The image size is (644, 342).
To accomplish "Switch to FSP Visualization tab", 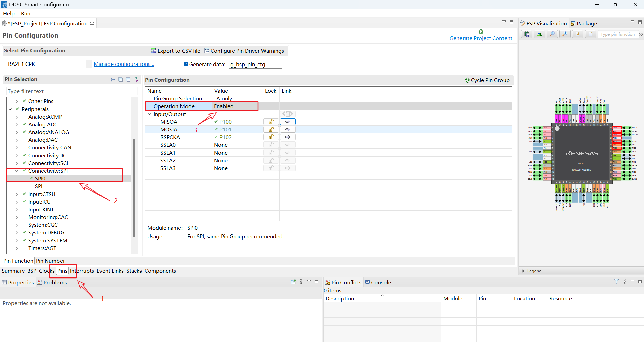I will tap(544, 24).
